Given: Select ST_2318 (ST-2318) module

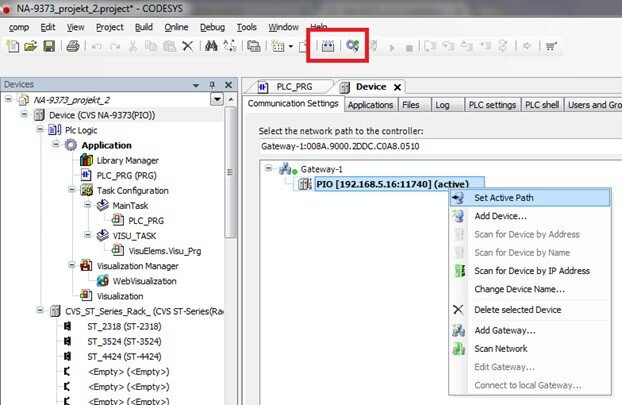Looking at the screenshot, I should (124, 326).
